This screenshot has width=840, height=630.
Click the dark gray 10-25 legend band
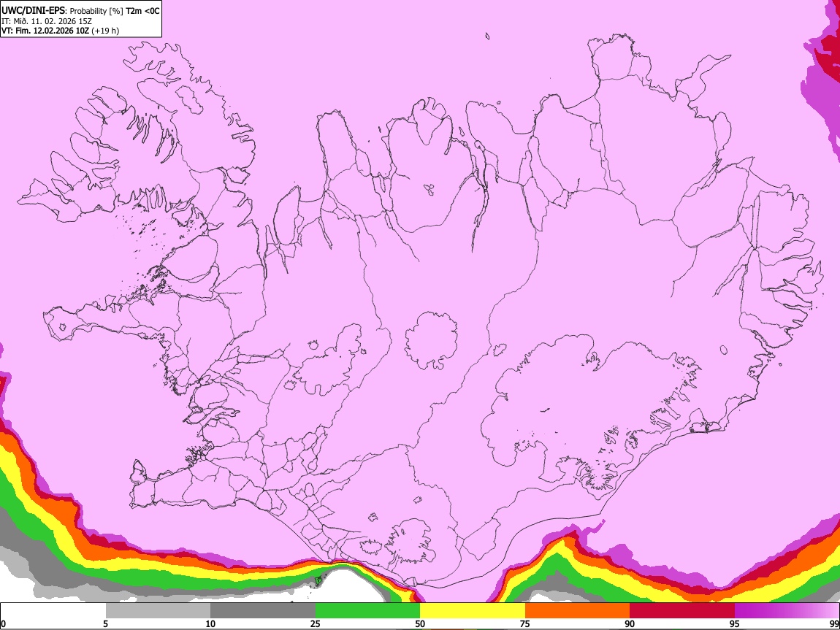coord(263,611)
